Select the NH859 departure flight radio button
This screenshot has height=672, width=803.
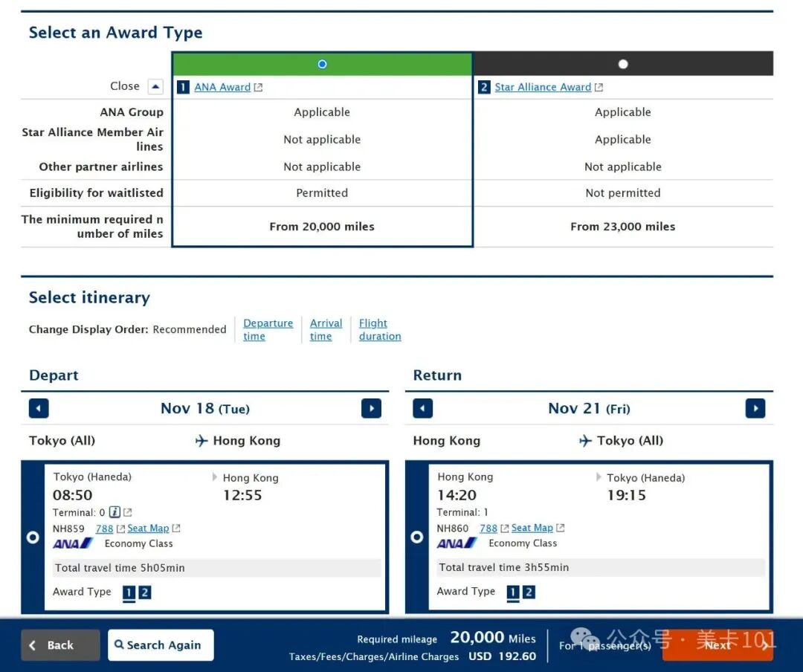coord(33,537)
